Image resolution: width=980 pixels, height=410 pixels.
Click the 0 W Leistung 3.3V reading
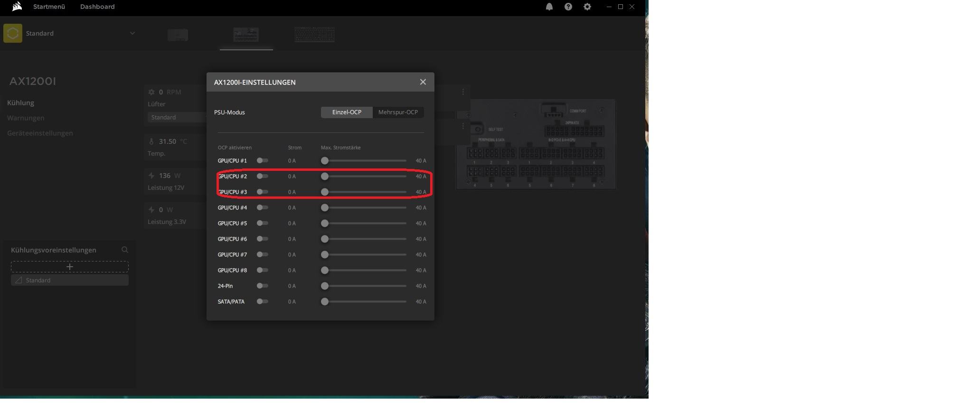click(x=166, y=210)
